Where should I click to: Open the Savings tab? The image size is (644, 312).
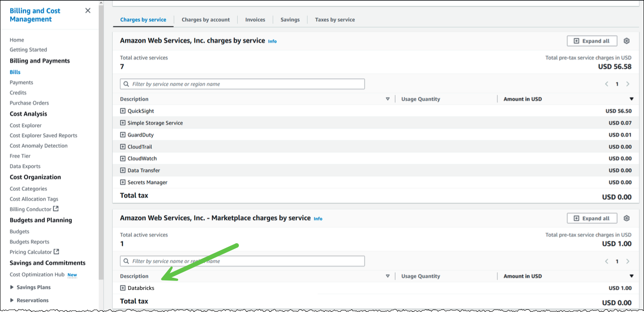pyautogui.click(x=290, y=20)
